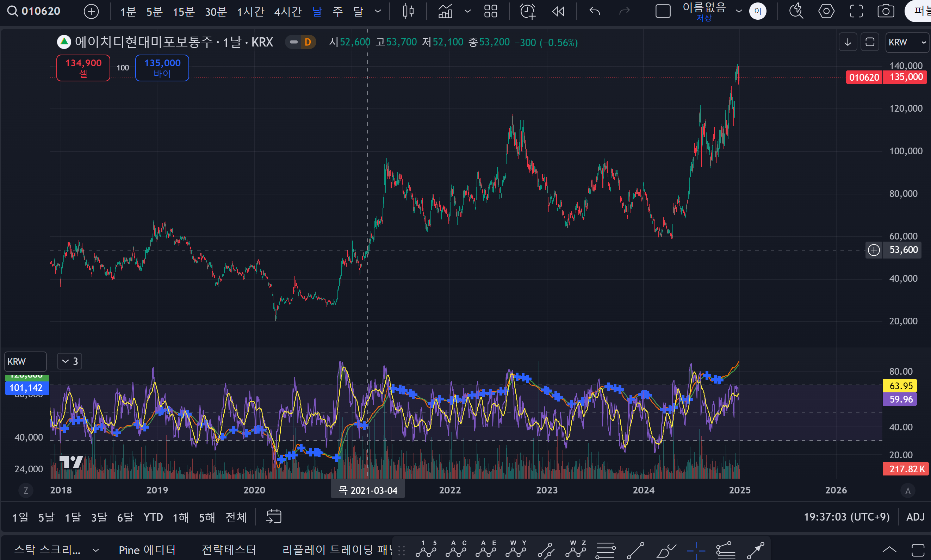The image size is (931, 560).
Task: Select the brush drawing tool
Action: pos(666,550)
